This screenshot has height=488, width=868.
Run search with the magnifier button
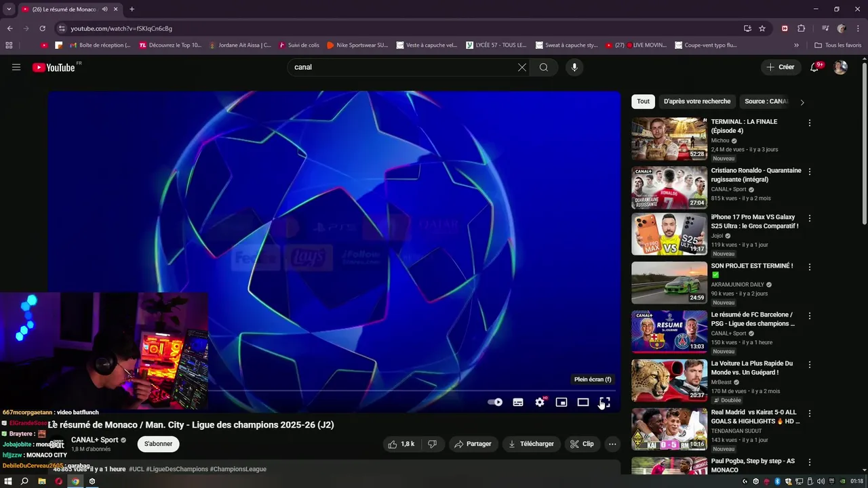[544, 67]
